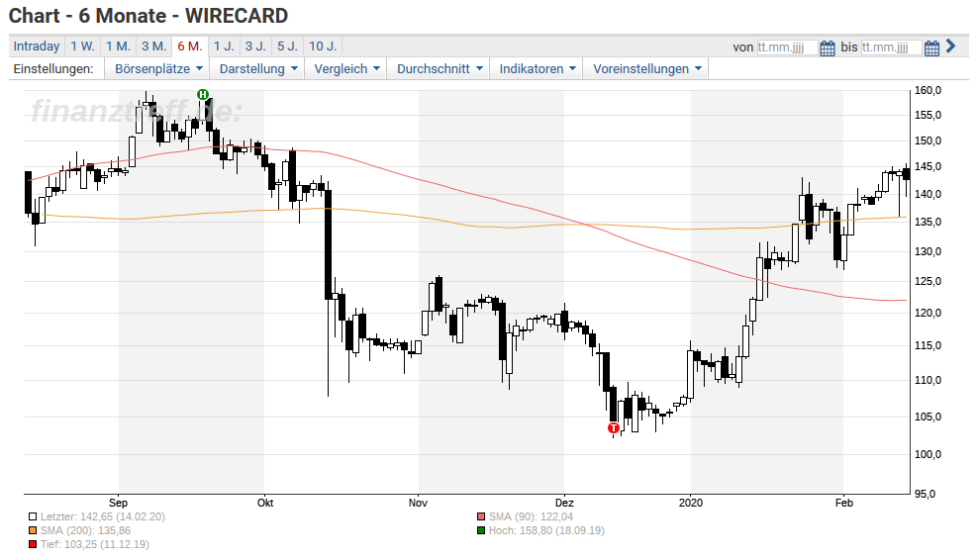Click the white Letzter legend swatch

(x=33, y=516)
